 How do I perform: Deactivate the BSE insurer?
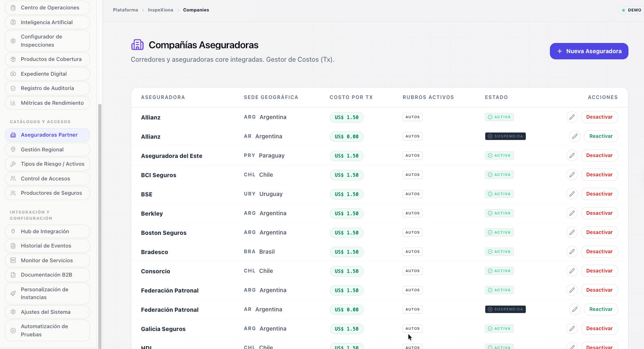pos(599,194)
